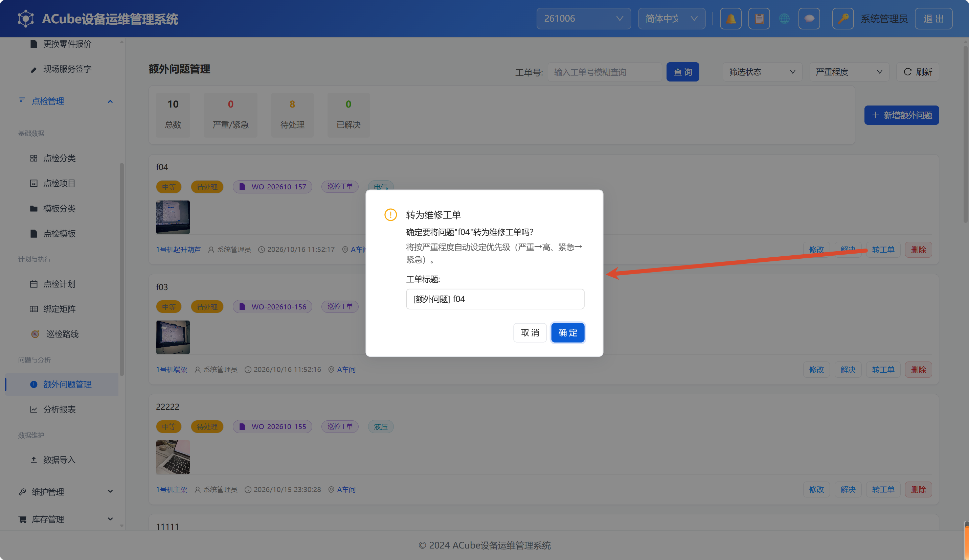Click 删除 for issue 22222
This screenshot has height=560, width=969.
[x=918, y=490]
